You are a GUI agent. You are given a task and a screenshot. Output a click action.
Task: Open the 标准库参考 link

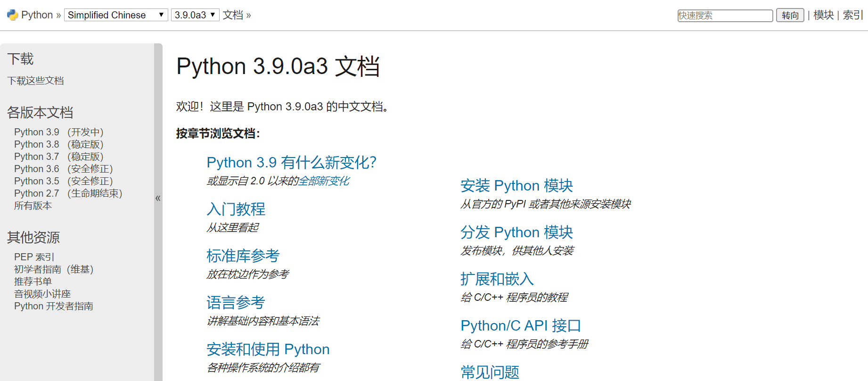tap(243, 256)
